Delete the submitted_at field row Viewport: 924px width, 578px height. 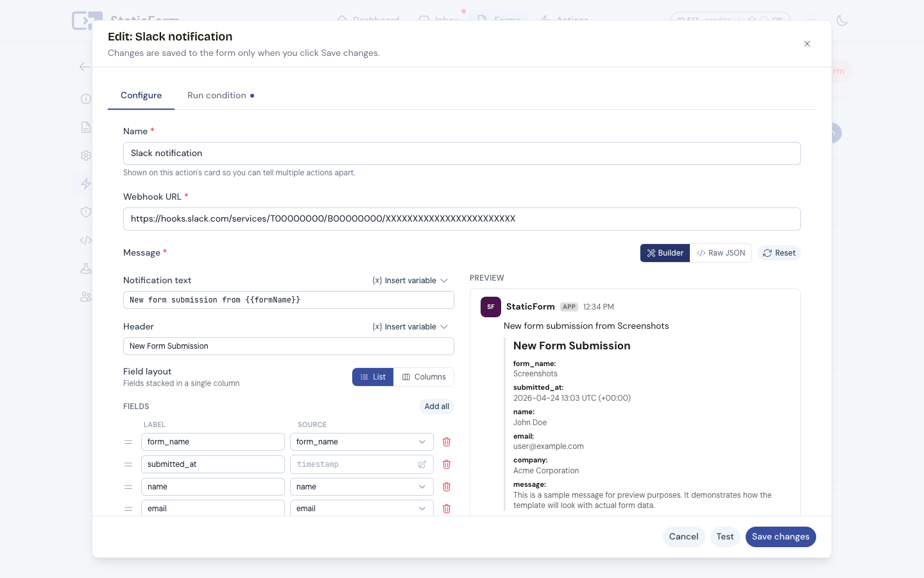(447, 464)
